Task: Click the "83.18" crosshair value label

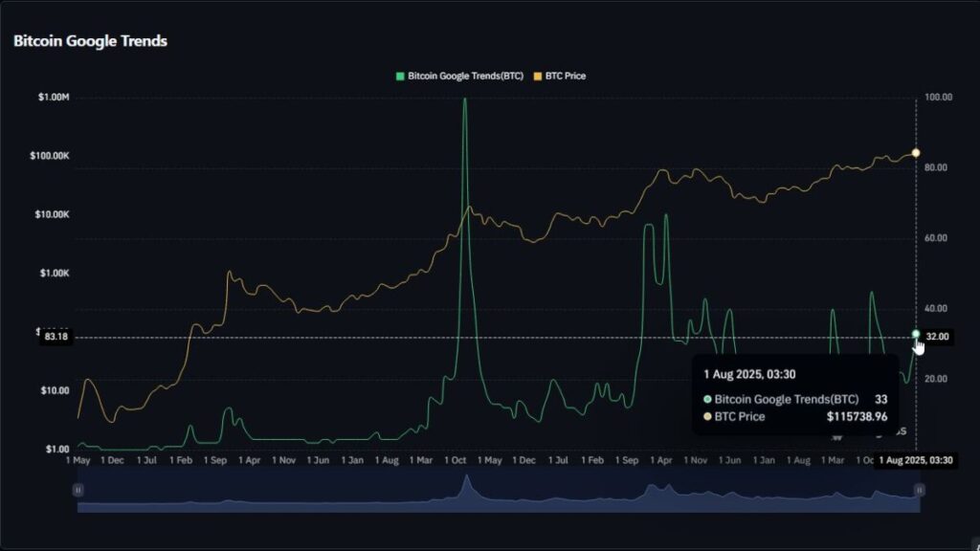Action: 56,338
